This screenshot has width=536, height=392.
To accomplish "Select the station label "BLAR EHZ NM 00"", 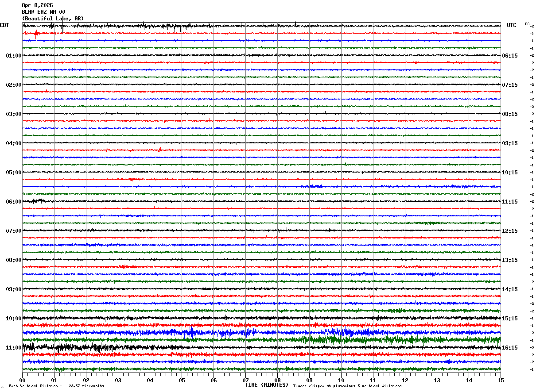I will (43, 12).
